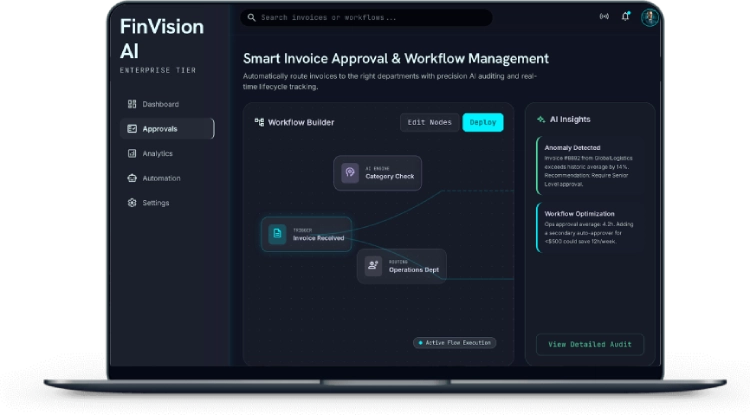Click the AI Insights sparkle icon
Viewport: 750px width, 415px height.
point(541,120)
